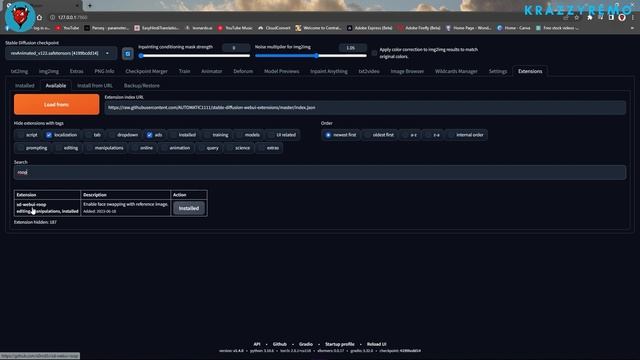
Task: Toggle the training tag checkbox
Action: click(207, 135)
